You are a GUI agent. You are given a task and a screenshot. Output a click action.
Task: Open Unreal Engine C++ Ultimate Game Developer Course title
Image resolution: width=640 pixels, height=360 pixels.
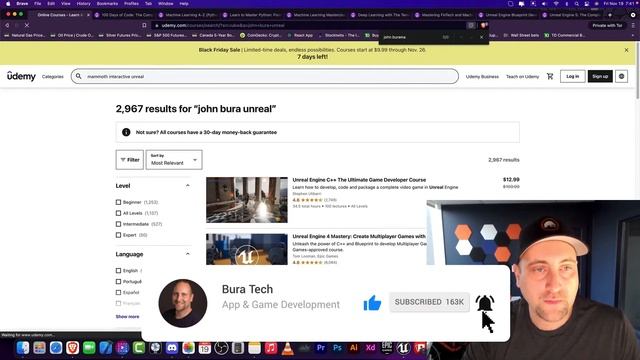359,180
